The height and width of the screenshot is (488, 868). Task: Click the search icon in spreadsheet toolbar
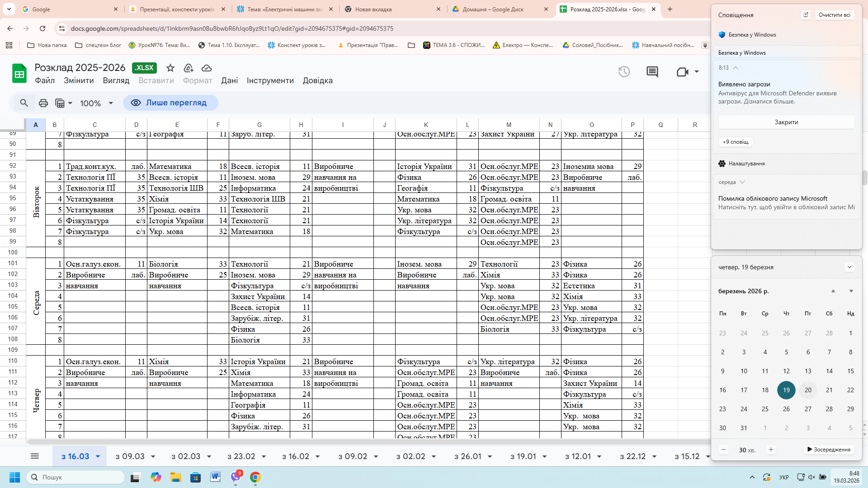point(24,103)
